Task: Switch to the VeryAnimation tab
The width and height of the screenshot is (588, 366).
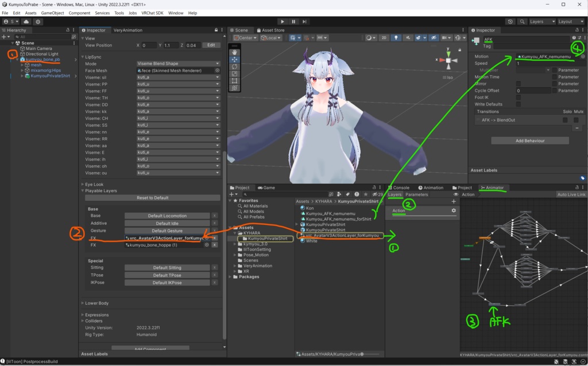Action: (128, 30)
